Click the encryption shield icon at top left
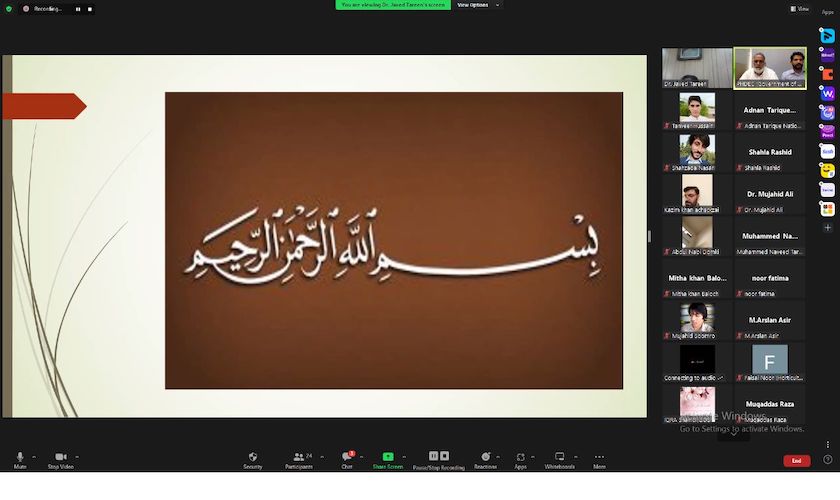840x500 pixels. (9, 8)
